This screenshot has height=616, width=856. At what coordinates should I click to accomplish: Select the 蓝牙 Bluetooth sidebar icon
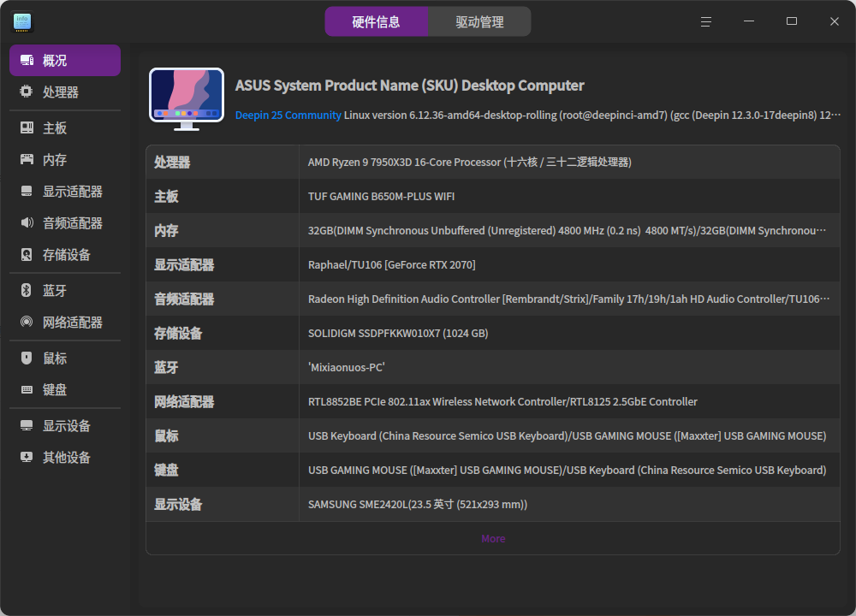(x=27, y=290)
